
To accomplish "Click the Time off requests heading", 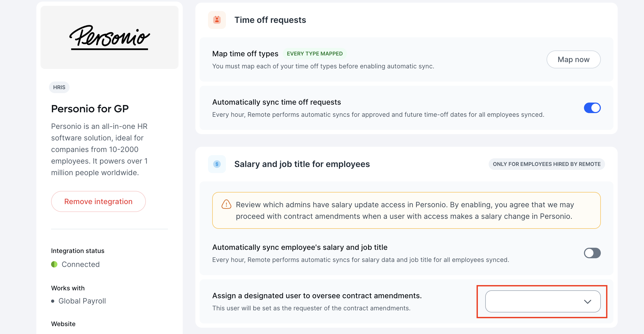I will (x=270, y=20).
